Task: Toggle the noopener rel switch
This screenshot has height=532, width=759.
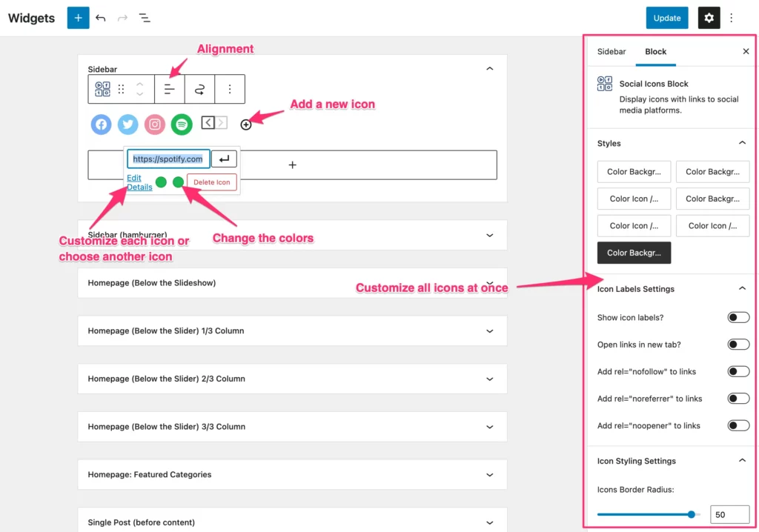Action: (x=738, y=426)
